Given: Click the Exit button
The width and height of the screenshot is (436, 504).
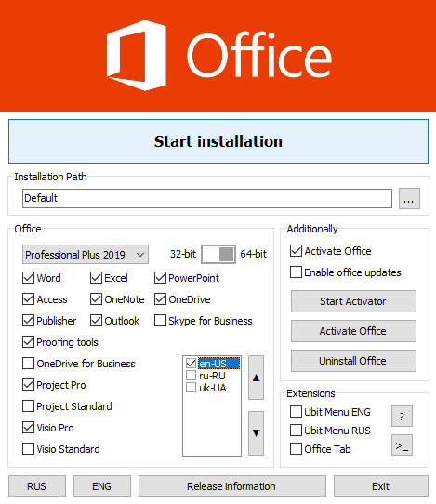Looking at the screenshot, I should pyautogui.click(x=381, y=486).
